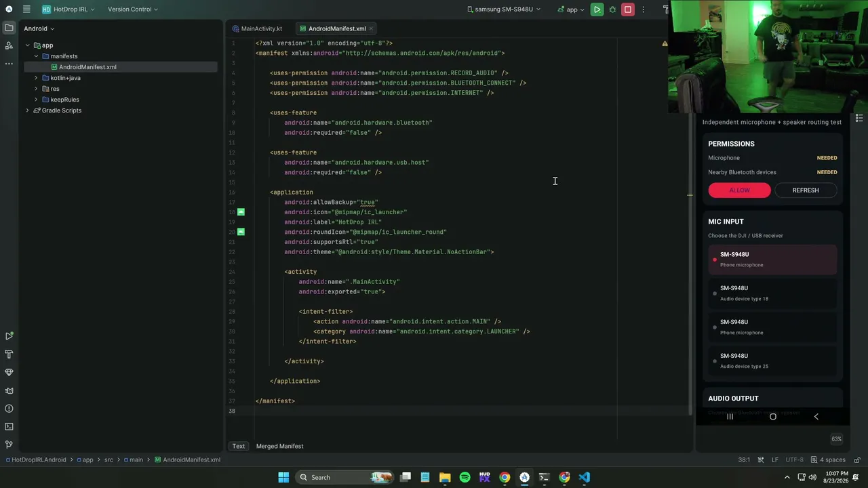Select SM-S948U Audio device type 25
This screenshot has height=488, width=868.
pos(772,361)
